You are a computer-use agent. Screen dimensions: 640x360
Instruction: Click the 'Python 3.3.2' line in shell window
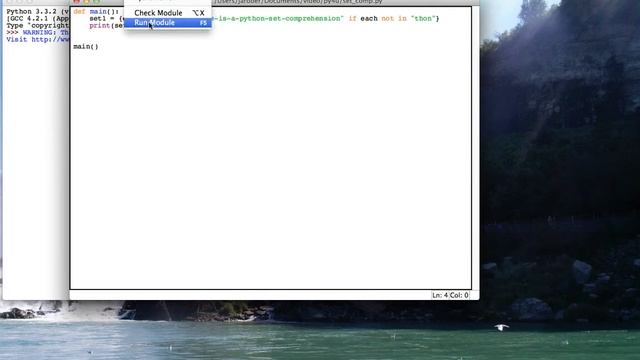click(38, 11)
